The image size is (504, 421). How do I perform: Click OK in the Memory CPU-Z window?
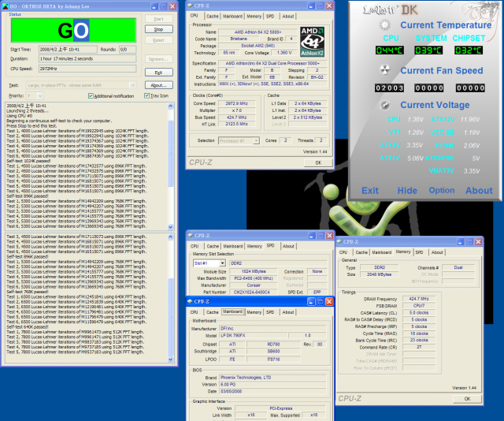pyautogui.click(x=467, y=398)
